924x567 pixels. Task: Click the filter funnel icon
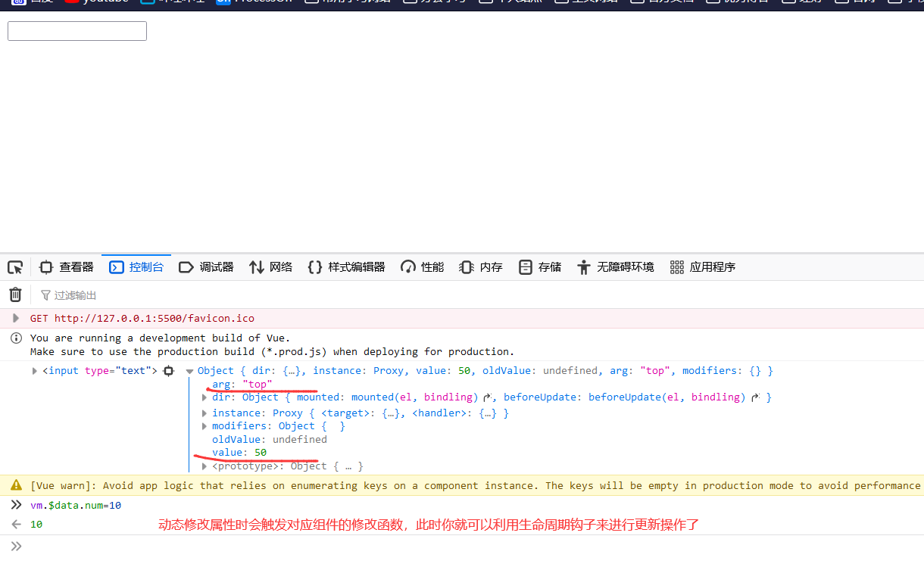pyautogui.click(x=47, y=294)
